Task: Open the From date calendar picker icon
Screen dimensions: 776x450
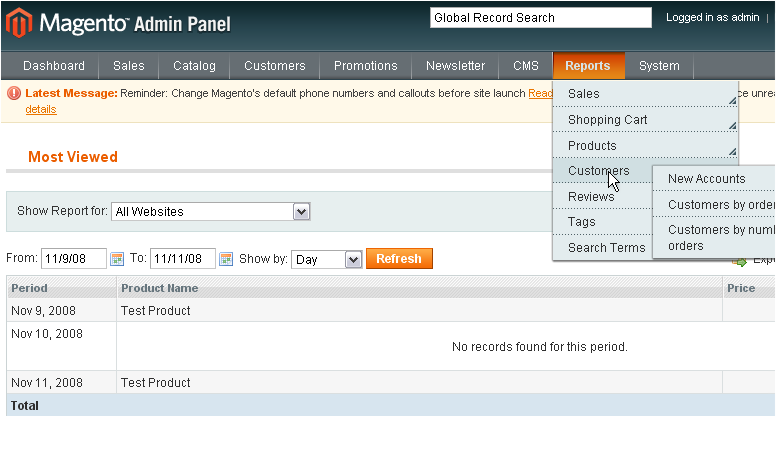Action: [116, 259]
